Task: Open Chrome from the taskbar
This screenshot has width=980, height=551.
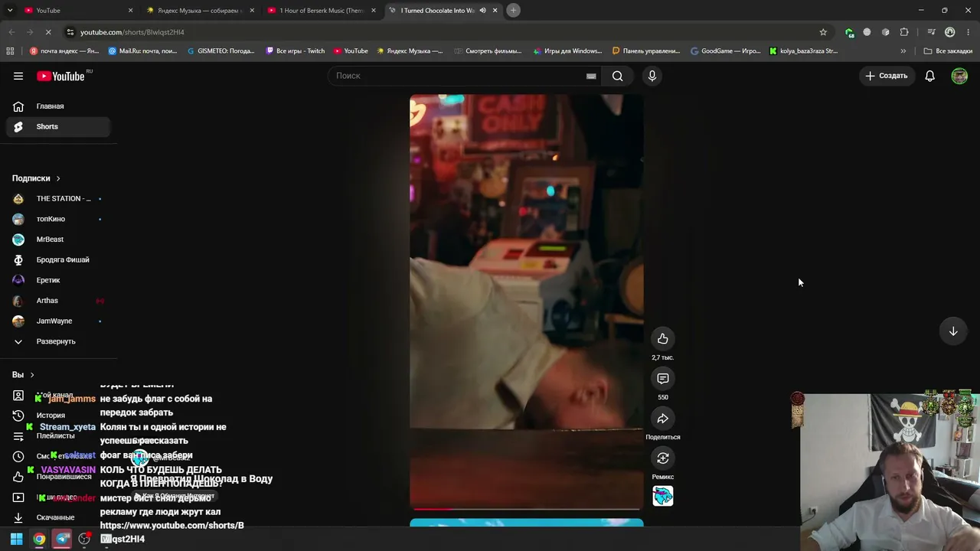Action: click(39, 539)
